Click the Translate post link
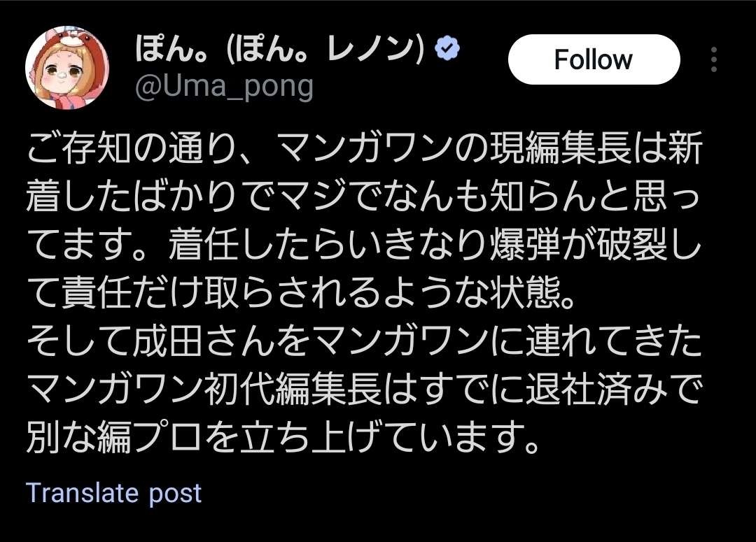This screenshot has width=756, height=542. 113,493
